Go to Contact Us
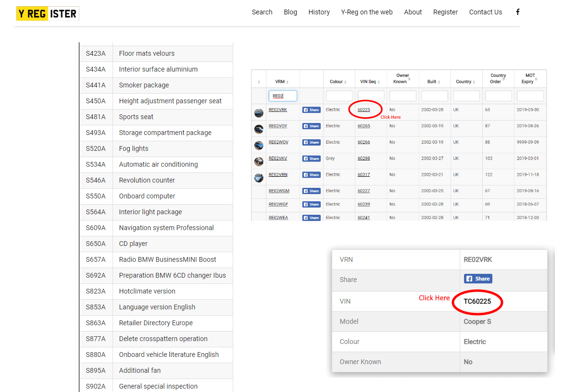Viewport: 577px width, 392px height. tap(486, 12)
